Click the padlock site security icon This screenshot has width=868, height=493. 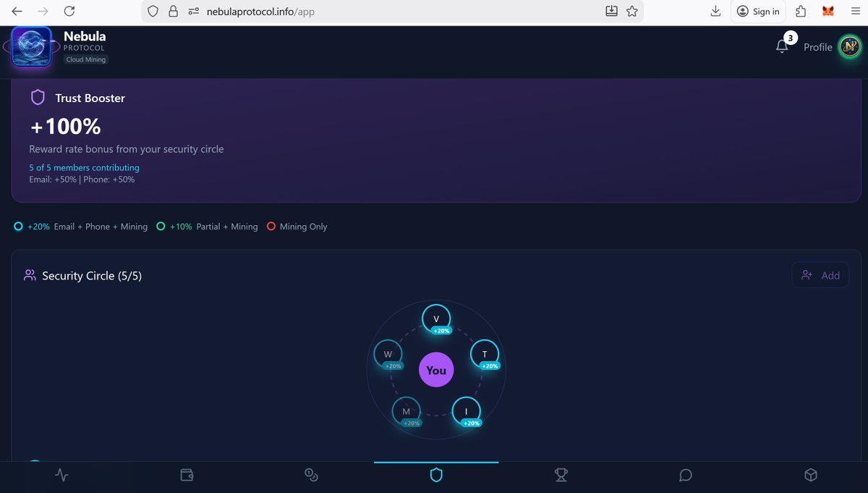coord(173,12)
